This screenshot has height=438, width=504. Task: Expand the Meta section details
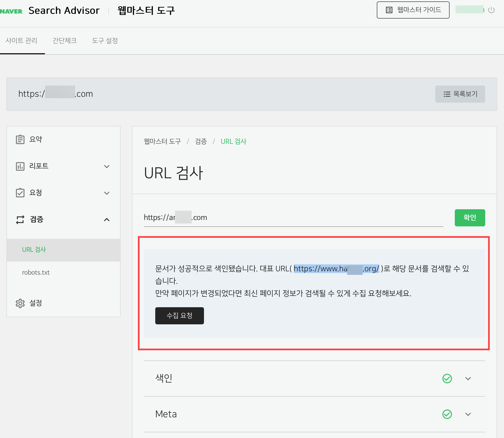[468, 414]
